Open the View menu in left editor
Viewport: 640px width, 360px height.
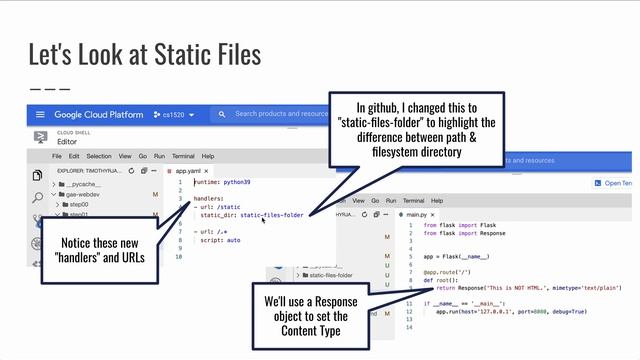pyautogui.click(x=125, y=156)
